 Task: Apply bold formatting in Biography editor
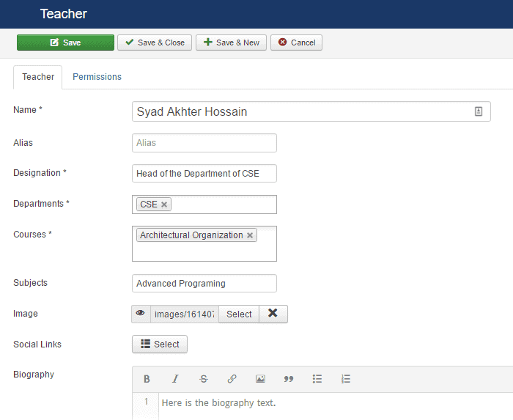click(147, 379)
